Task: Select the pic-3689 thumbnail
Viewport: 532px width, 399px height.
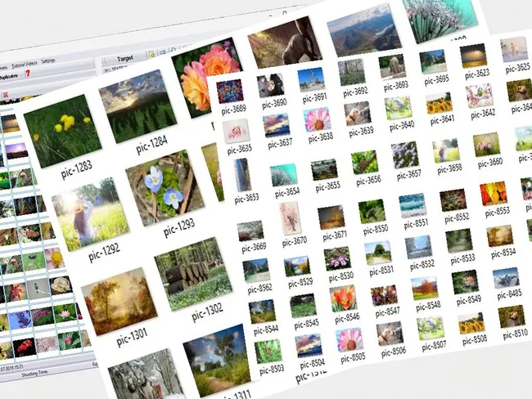Action: click(230, 91)
